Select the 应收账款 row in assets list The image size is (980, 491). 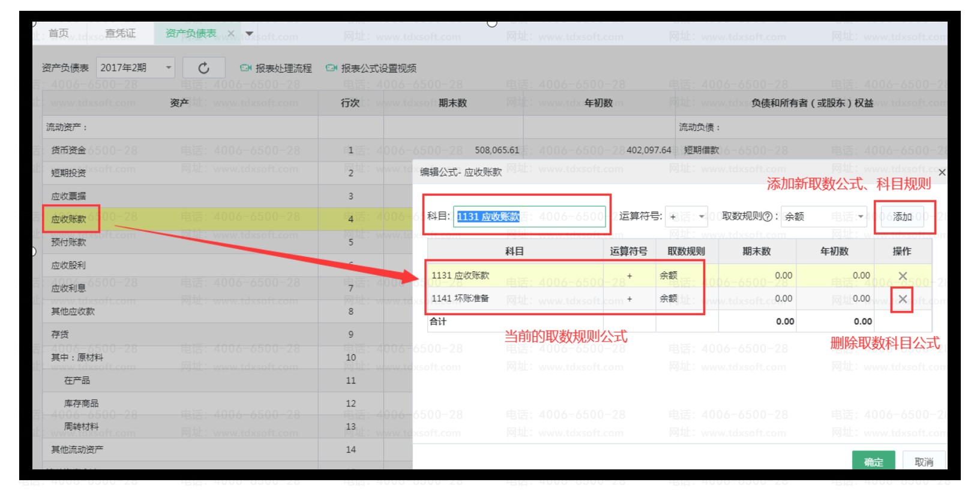click(x=69, y=219)
